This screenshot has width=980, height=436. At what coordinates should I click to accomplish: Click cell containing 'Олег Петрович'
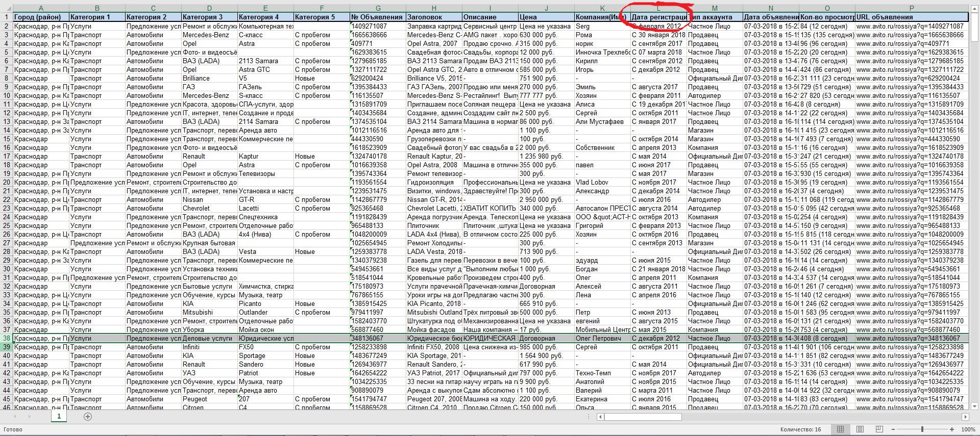coord(602,338)
